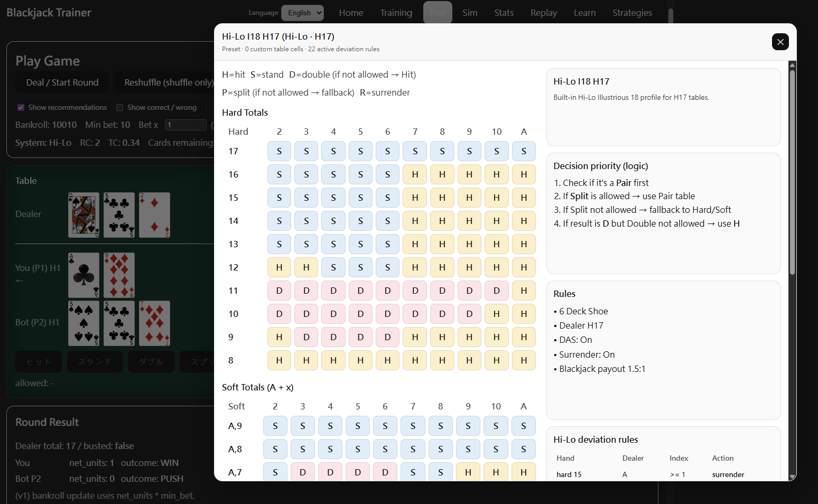Enable the Show correct / wrong checkbox
This screenshot has height=504, width=818.
(x=119, y=107)
